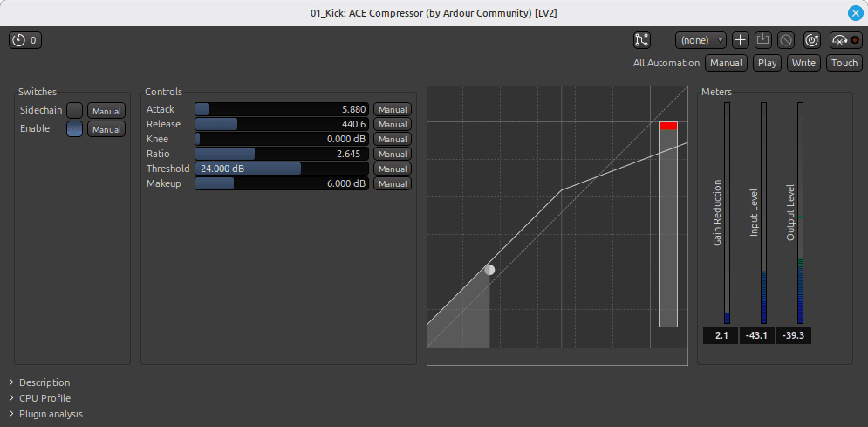Open Manual automation menu for Attack
Image resolution: width=868 pixels, height=427 pixels.
click(392, 110)
